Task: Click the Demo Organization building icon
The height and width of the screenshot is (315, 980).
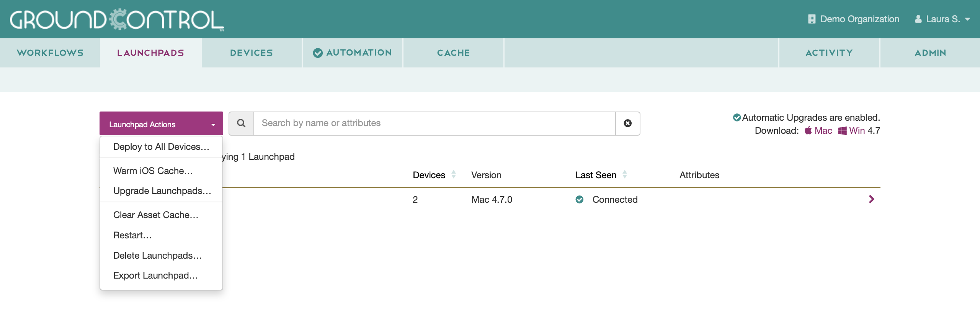Action: [811, 19]
